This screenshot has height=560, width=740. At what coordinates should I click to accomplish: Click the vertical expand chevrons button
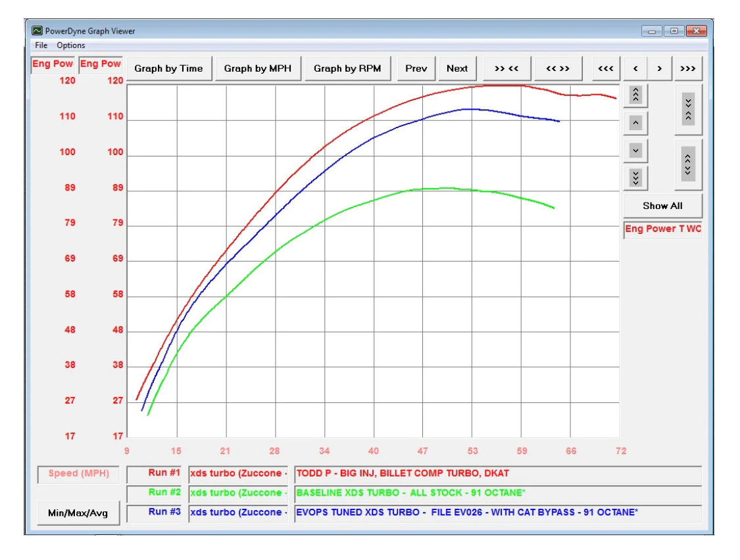pos(688,164)
